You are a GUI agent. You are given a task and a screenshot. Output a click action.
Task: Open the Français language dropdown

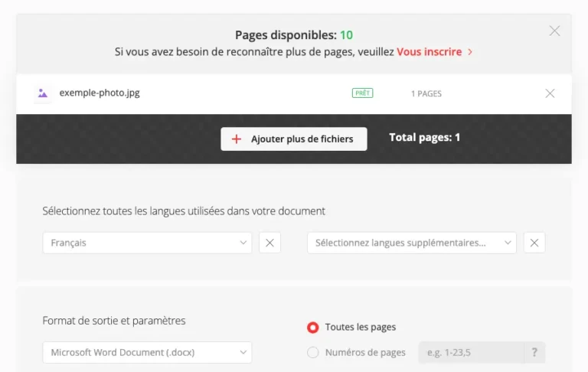pos(147,243)
